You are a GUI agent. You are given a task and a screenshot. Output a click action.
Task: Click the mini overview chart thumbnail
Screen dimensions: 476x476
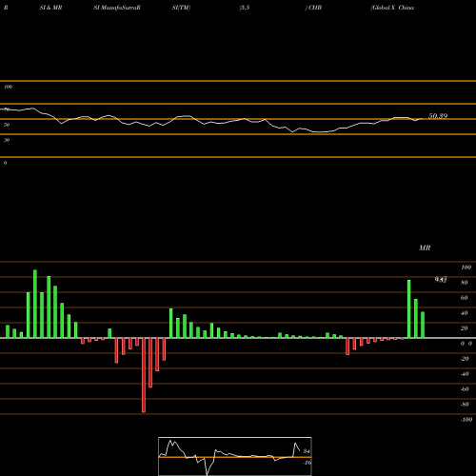235,456
